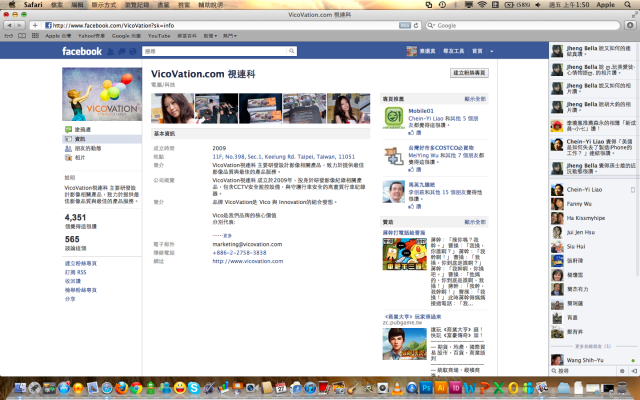Image resolution: width=640 pixels, height=400 pixels.
Task: Open Top Sites grid icon
Action: pyautogui.click(x=36, y=36)
